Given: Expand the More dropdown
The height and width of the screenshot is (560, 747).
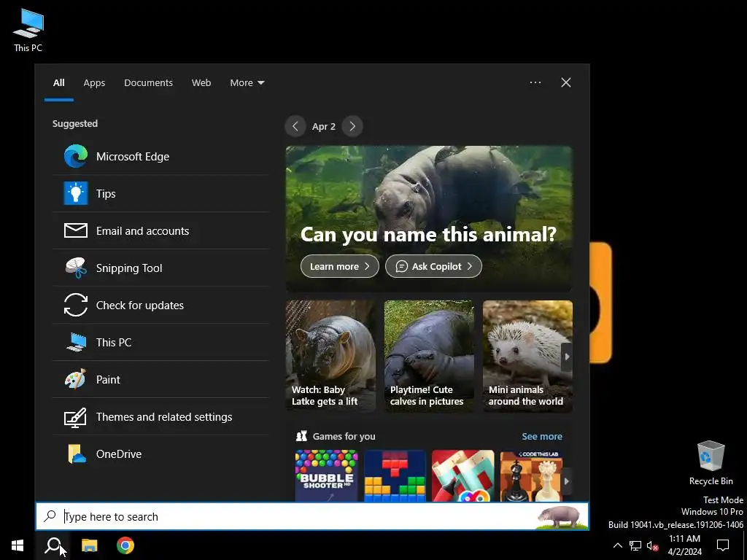Looking at the screenshot, I should 247,83.
